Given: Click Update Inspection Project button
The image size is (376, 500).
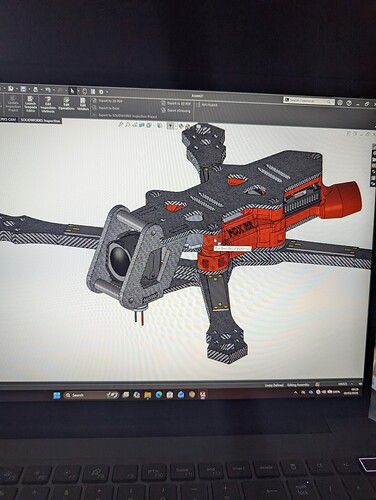Looking at the screenshot, I should 13,103.
